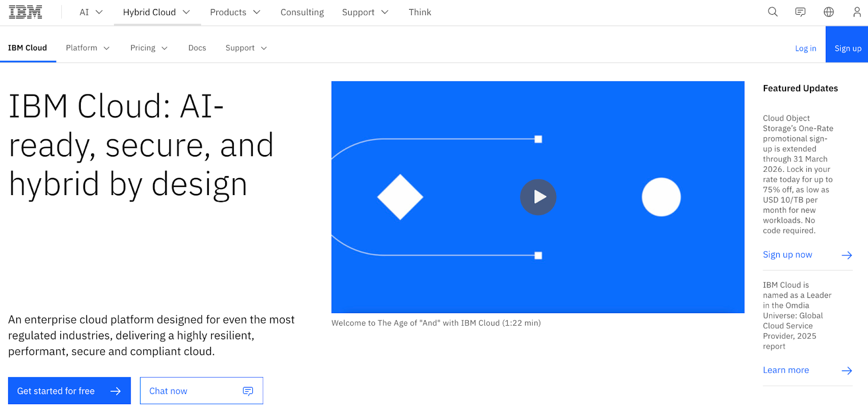Click the video thumbnail diamond shape
The height and width of the screenshot is (414, 868).
point(400,197)
